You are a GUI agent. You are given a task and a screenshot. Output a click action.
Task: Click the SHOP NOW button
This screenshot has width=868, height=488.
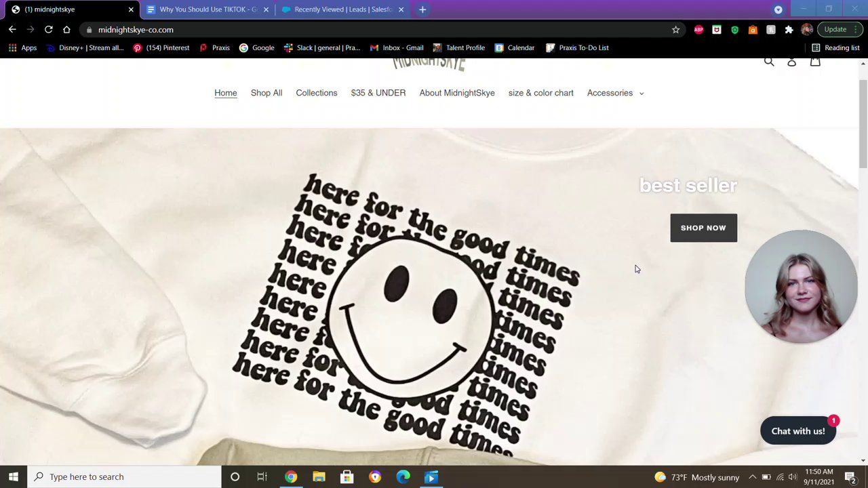[703, 228]
